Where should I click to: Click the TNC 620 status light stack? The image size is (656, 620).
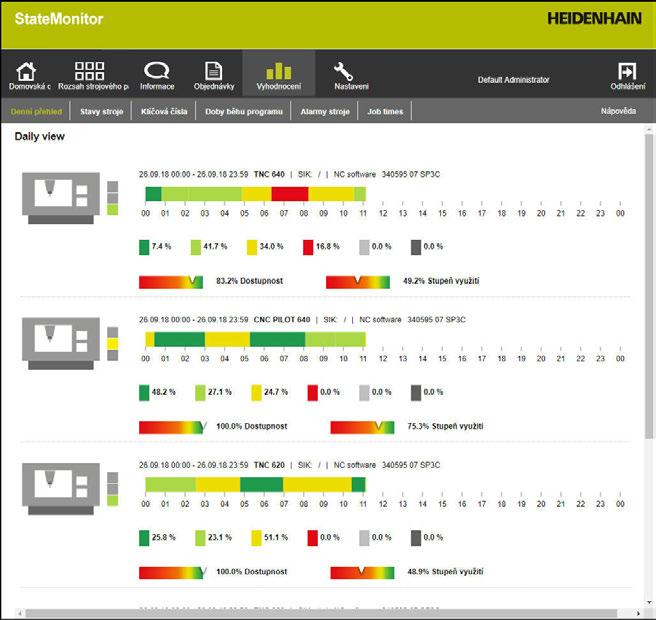113,489
